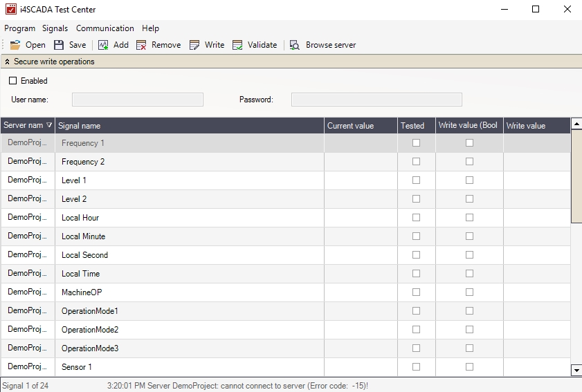Collapse the Secure write operations panel
The image size is (582, 392).
point(8,62)
